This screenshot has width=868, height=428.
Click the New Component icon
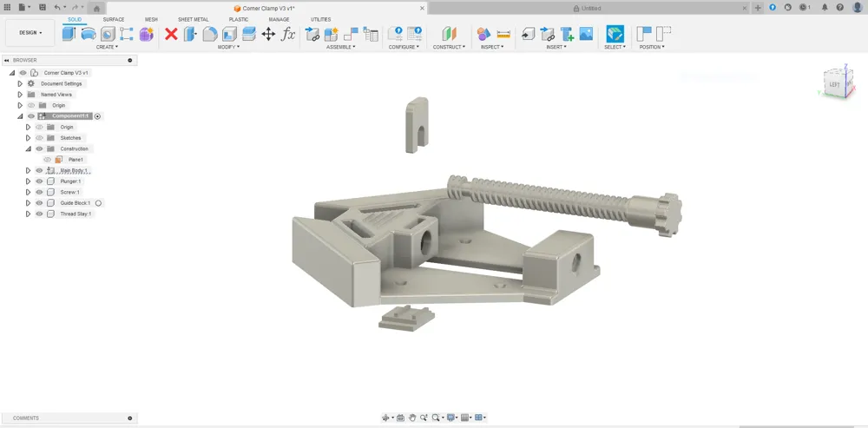coord(332,34)
